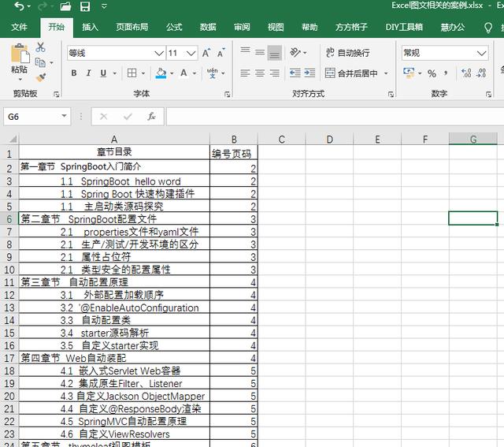The image size is (504, 447).
Task: Select column B header
Action: (234, 139)
